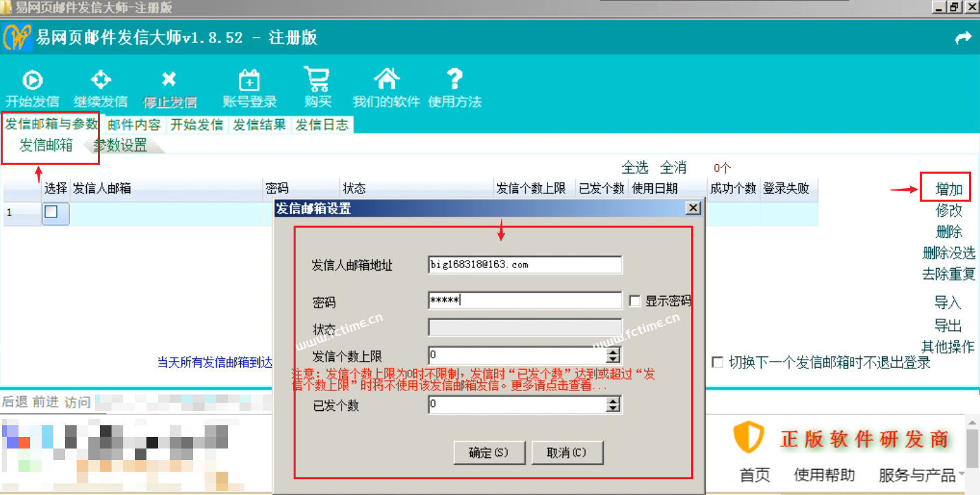Click the 发信个数上限 number field
Viewport: 980px width, 495px height.
point(518,356)
